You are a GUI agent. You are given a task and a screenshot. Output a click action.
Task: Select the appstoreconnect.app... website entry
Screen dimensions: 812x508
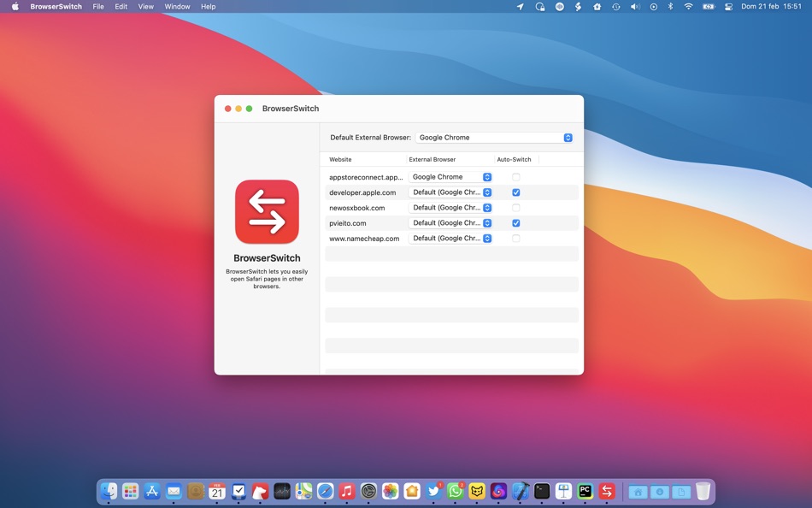(366, 177)
